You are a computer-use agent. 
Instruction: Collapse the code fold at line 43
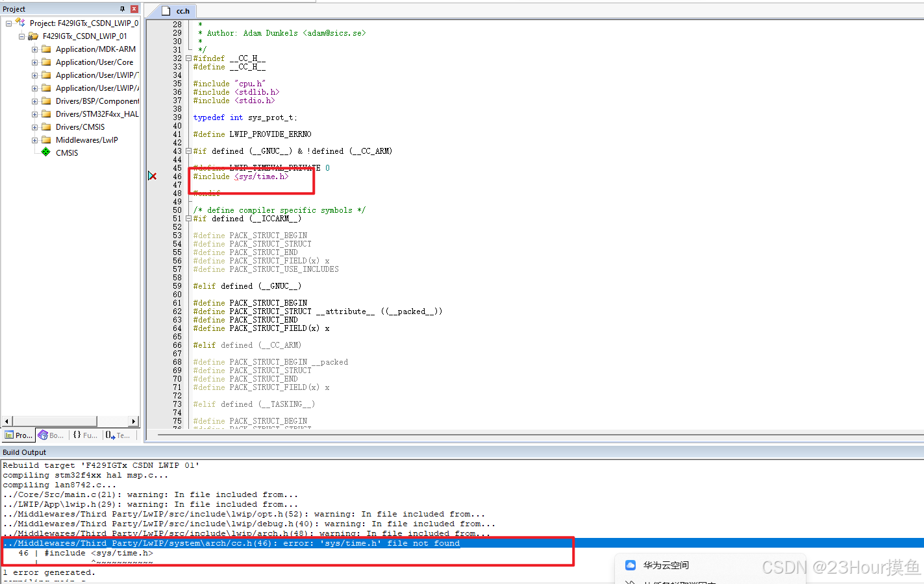187,151
